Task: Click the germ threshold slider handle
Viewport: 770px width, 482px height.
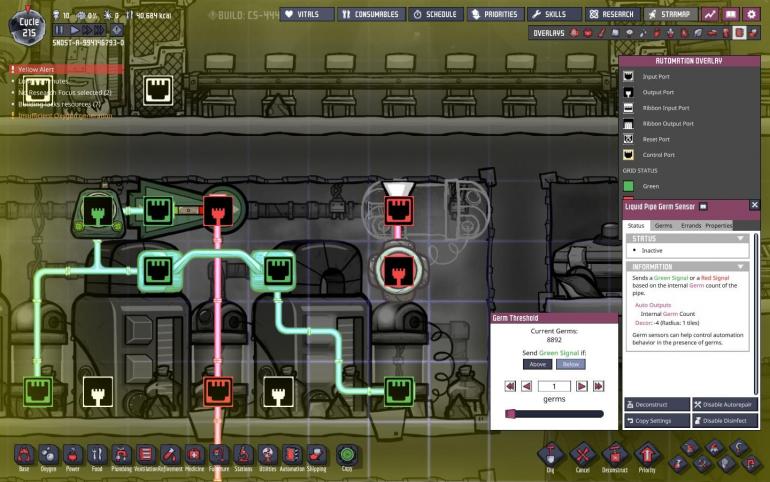Action: [511, 414]
